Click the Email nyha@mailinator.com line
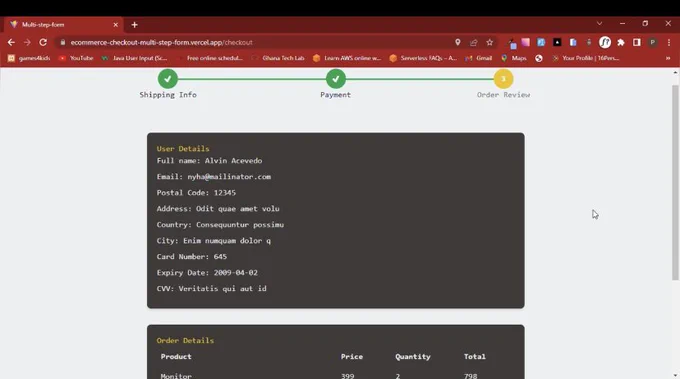The height and width of the screenshot is (379, 680). tap(214, 177)
